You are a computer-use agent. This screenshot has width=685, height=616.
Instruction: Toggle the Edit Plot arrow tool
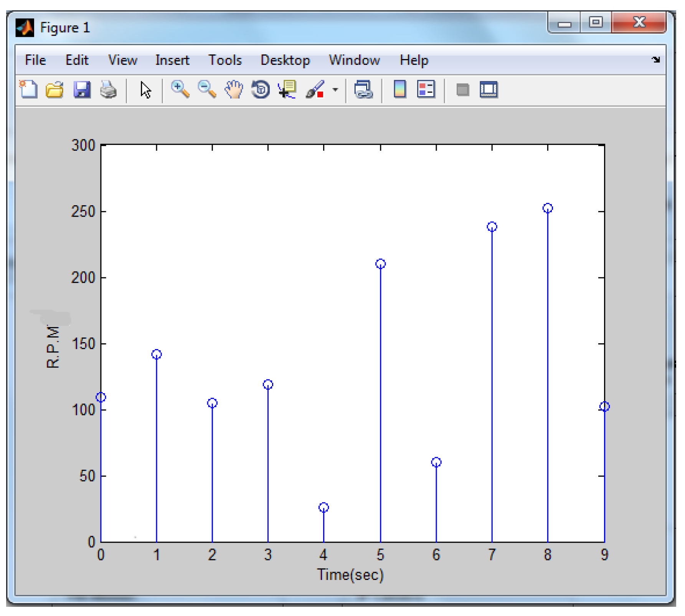coord(145,90)
